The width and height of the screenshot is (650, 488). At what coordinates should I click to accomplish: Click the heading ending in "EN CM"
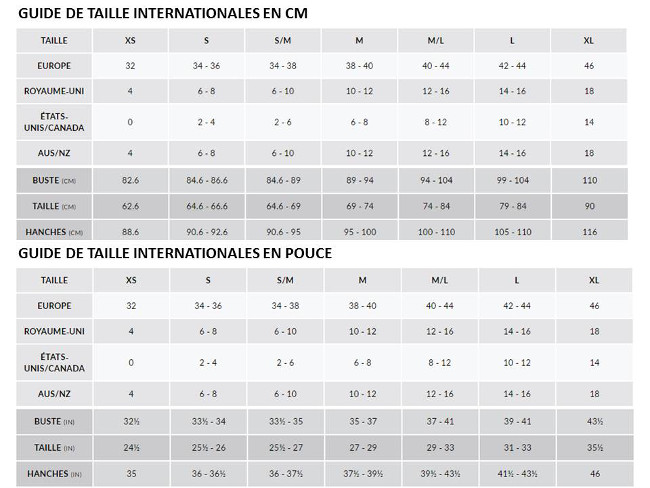(x=163, y=13)
